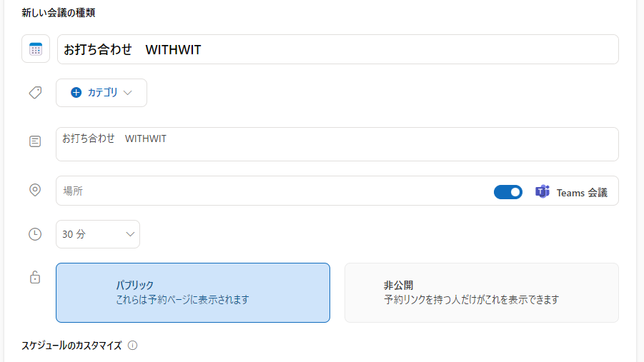Screen dimensions: 644x362
Task: Select the パブリック visibility option
Action: click(x=193, y=293)
